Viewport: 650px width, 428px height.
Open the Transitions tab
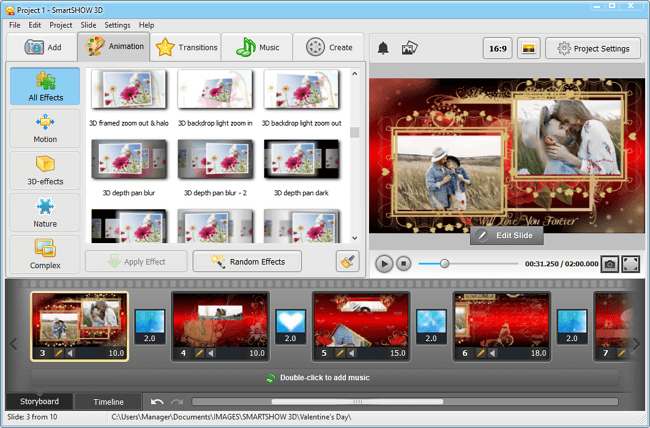click(185, 47)
